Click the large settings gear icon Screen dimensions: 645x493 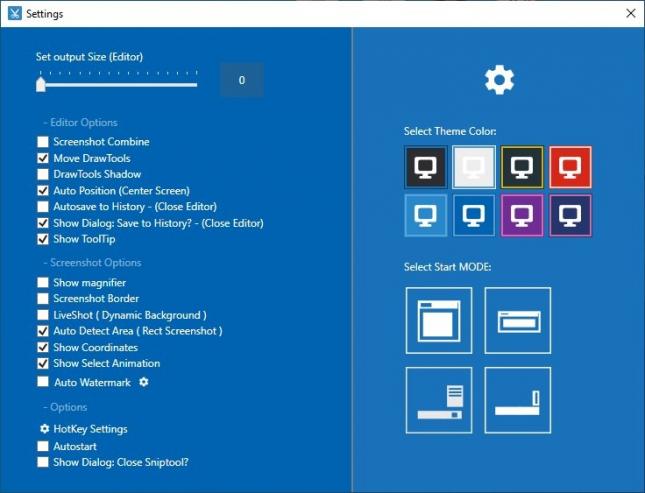pyautogui.click(x=499, y=79)
